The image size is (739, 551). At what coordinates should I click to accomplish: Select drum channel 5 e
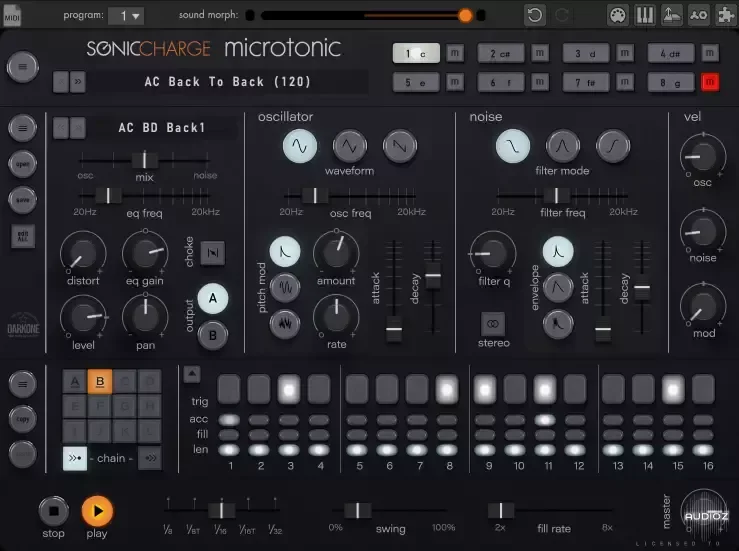tap(416, 82)
